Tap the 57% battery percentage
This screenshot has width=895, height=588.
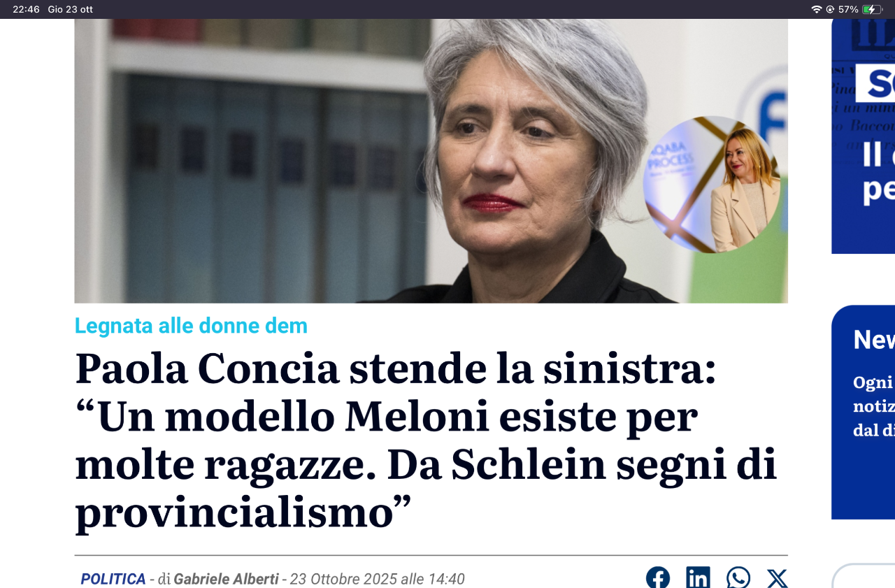click(x=848, y=9)
